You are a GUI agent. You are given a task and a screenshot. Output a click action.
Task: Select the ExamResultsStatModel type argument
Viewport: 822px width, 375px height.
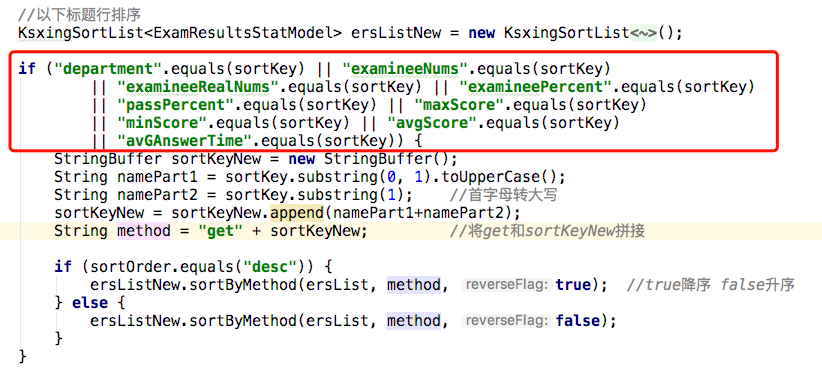[244, 33]
